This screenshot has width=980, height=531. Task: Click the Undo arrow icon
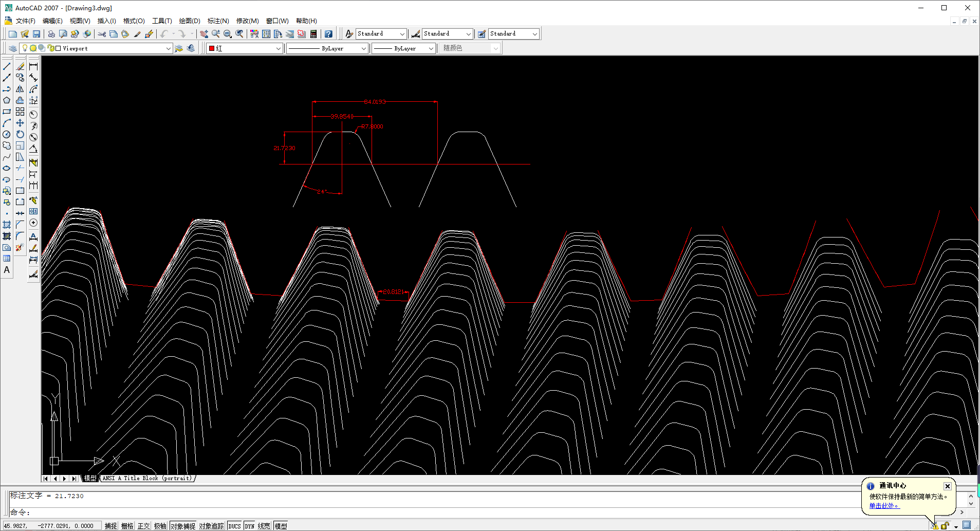pos(164,34)
